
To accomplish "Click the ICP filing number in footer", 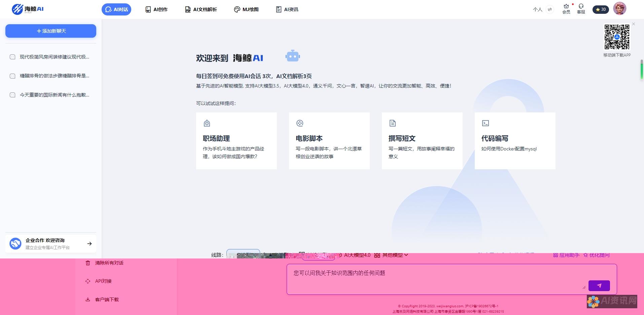I will [481, 306].
